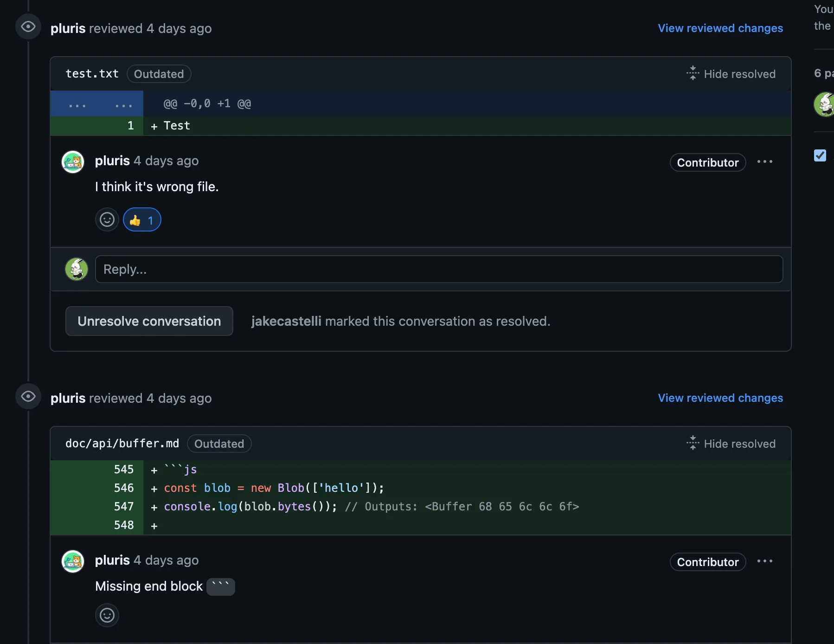Click code line const blob = new Blob
Image resolution: width=834 pixels, height=644 pixels.
click(x=274, y=488)
